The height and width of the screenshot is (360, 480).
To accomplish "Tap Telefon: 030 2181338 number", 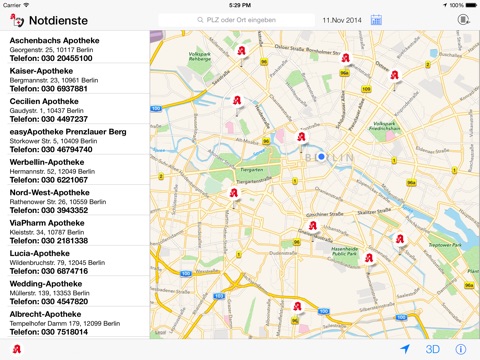I will click(x=49, y=241).
